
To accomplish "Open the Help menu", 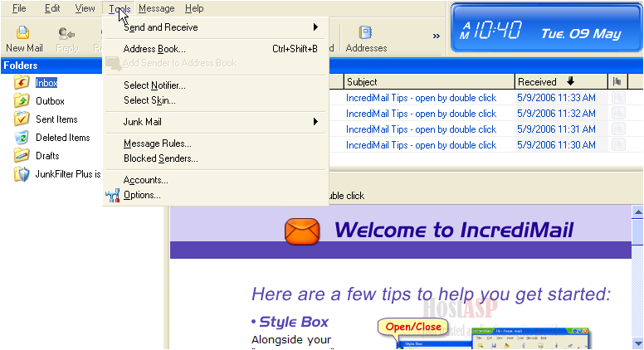I will click(x=194, y=8).
